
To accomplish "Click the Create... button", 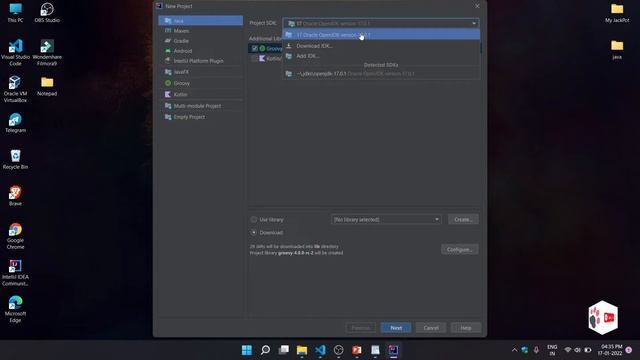I will coord(463,219).
